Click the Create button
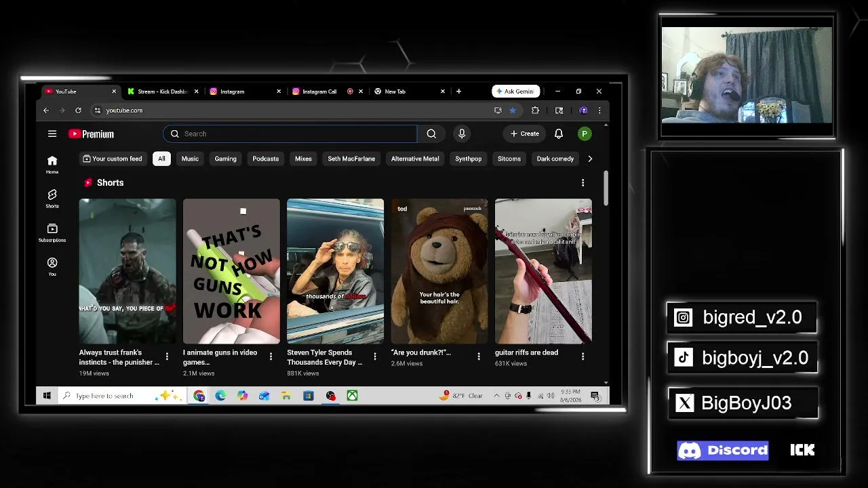Image resolution: width=868 pixels, height=488 pixels. 525,134
